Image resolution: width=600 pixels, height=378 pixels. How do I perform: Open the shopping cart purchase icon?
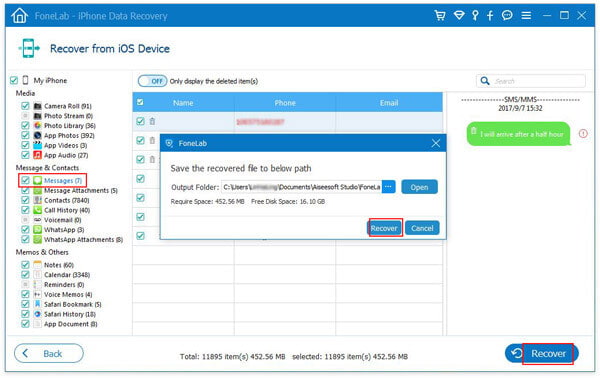440,15
